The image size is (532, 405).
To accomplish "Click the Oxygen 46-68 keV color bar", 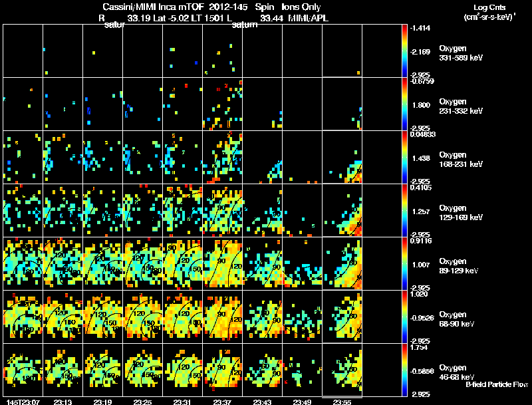I will 404,370.
